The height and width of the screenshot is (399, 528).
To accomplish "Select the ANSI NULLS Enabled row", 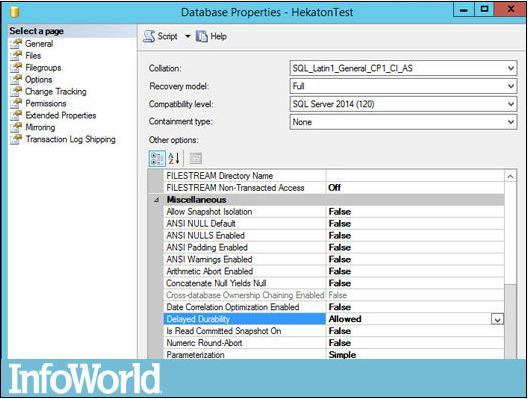I will pyautogui.click(x=333, y=236).
